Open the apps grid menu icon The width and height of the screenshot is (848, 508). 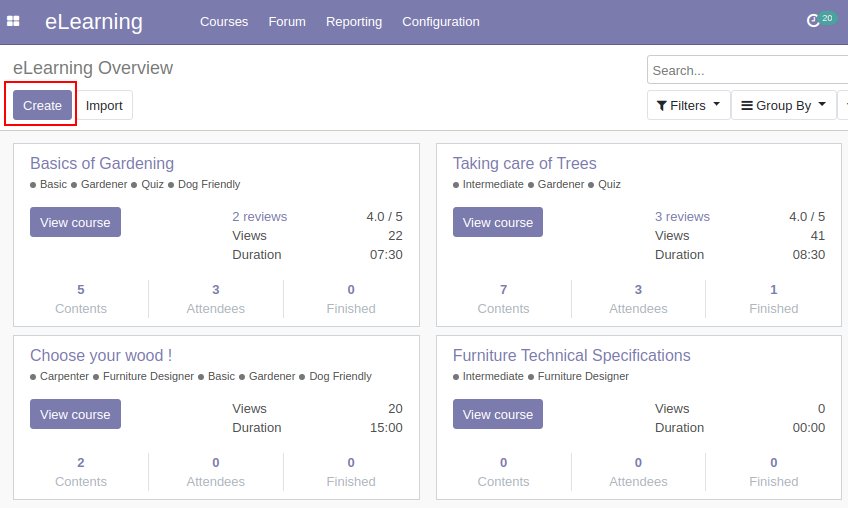(13, 21)
